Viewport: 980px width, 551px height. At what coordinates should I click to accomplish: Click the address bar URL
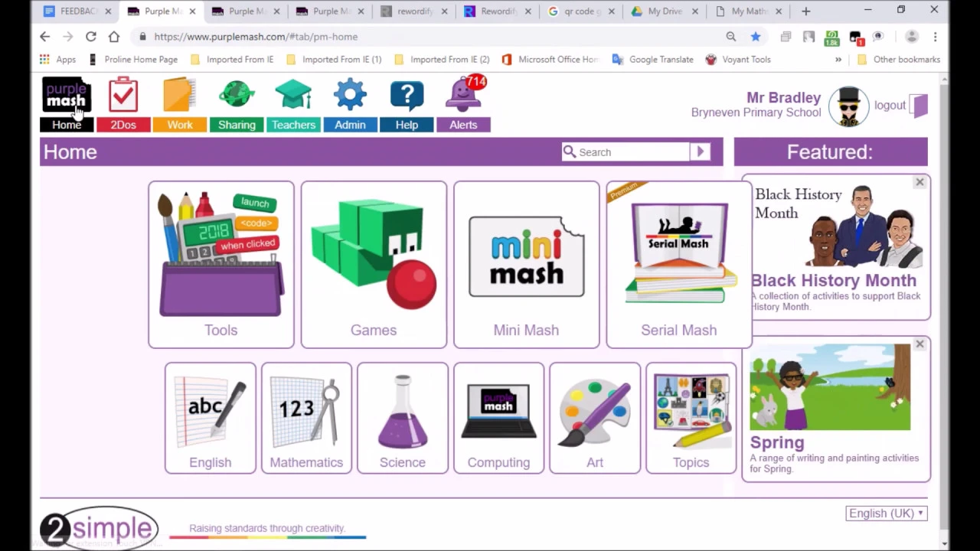tap(256, 37)
